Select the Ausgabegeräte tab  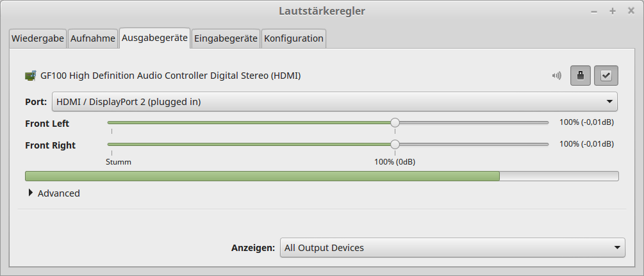[x=154, y=38]
